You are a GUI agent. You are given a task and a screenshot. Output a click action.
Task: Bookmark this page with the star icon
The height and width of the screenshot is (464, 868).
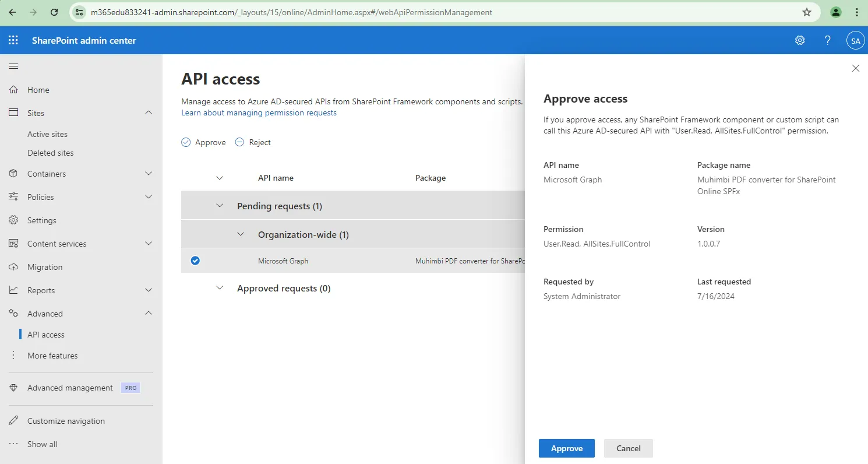[x=807, y=12]
